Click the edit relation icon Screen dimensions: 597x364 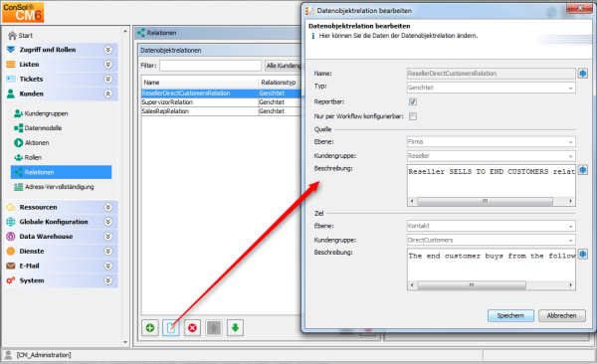pyautogui.click(x=171, y=328)
